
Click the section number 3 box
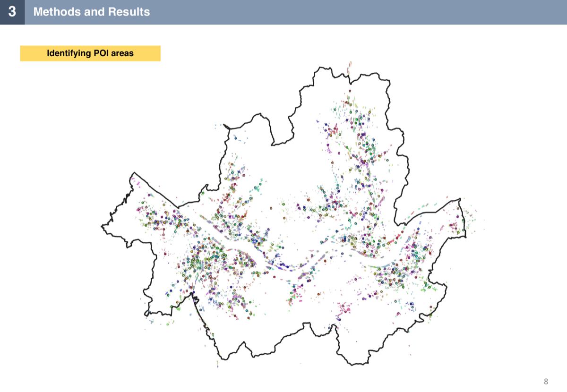12,12
